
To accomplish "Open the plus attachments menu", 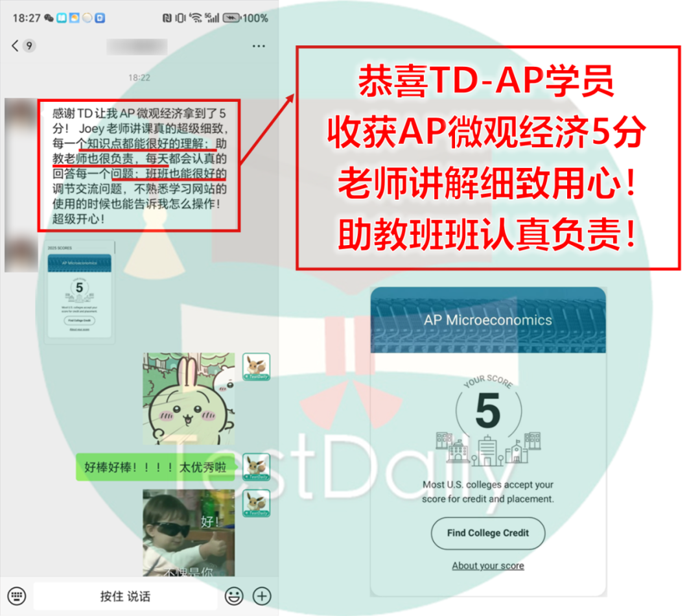I will coord(262,596).
